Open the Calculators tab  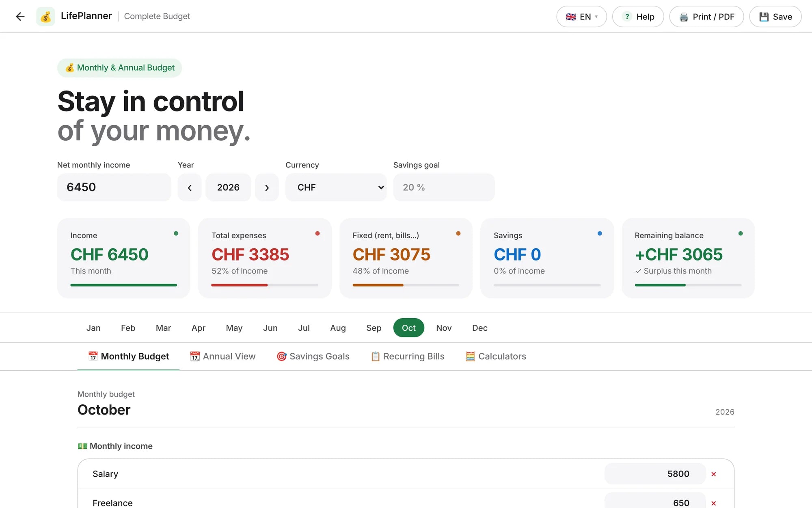tap(496, 356)
